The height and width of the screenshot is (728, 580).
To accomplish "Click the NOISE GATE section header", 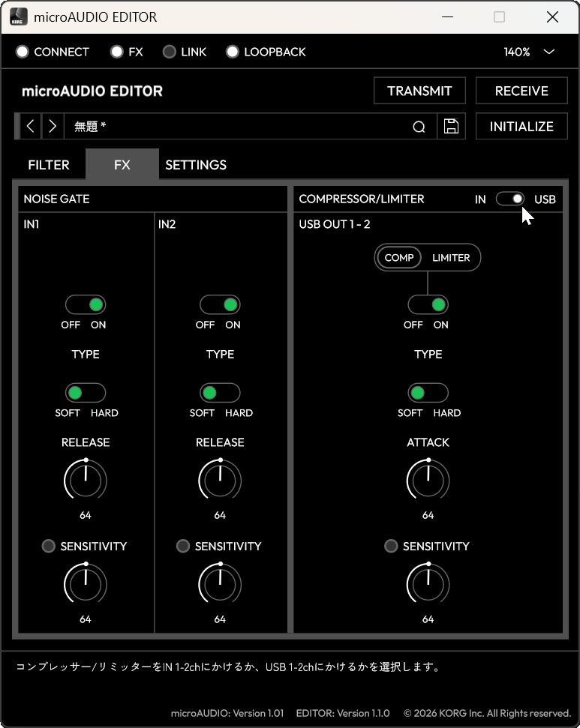I will pos(57,199).
